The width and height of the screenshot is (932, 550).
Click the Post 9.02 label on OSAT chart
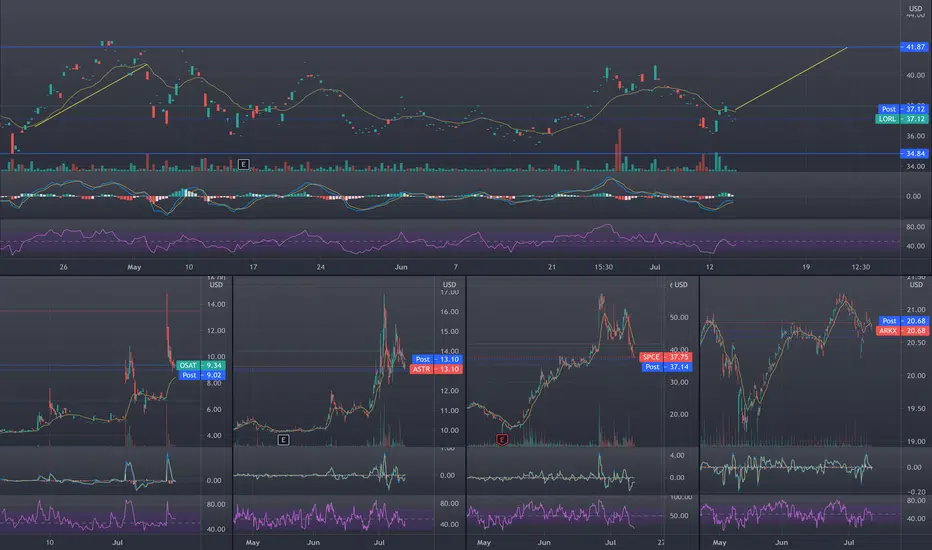202,375
